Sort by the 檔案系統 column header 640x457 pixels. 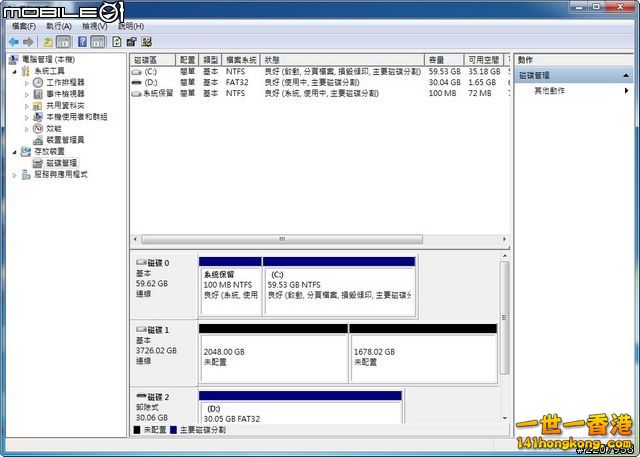pyautogui.click(x=241, y=60)
